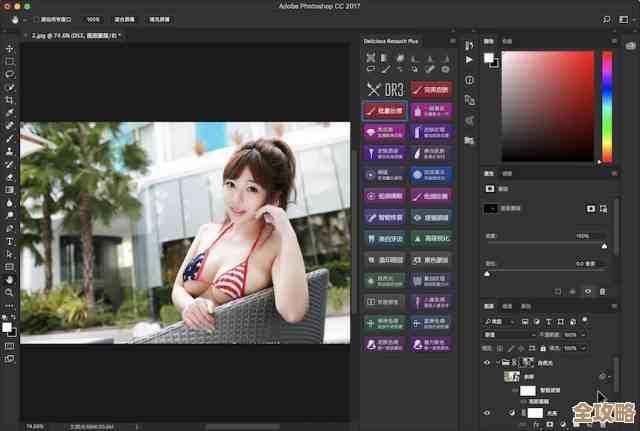Select the History Brush tool
This screenshot has width=640, height=431.
point(9,164)
